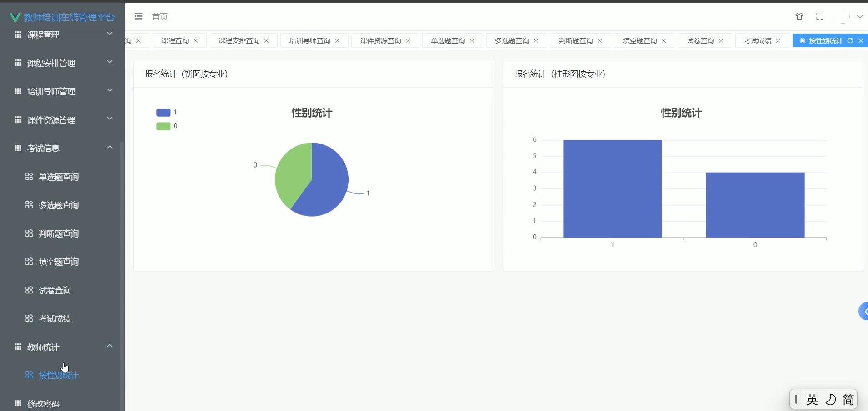Toggle the green '0' legend in pie chart
Viewport: 868px width, 411px height.
click(167, 126)
